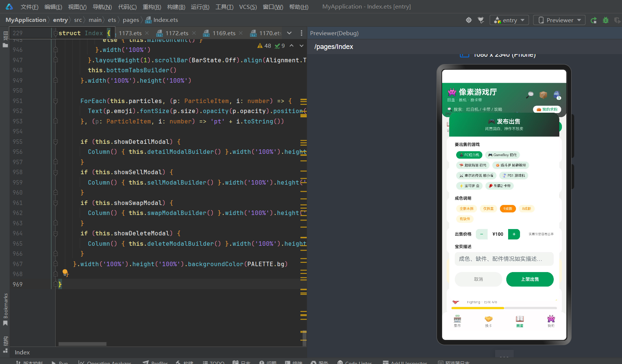Click the 宝贝描述 description input field
This screenshot has height=364, width=622.
tap(504, 259)
